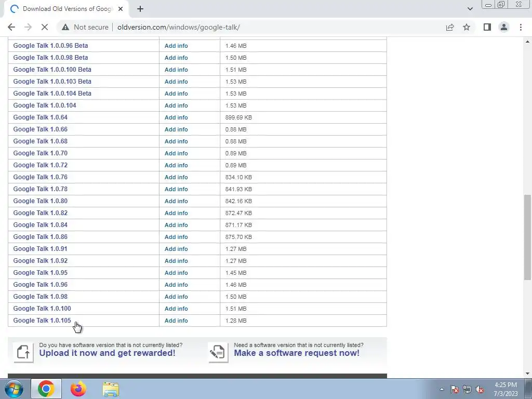The width and height of the screenshot is (532, 399).
Task: Open File Explorer from taskbar
Action: 111,389
